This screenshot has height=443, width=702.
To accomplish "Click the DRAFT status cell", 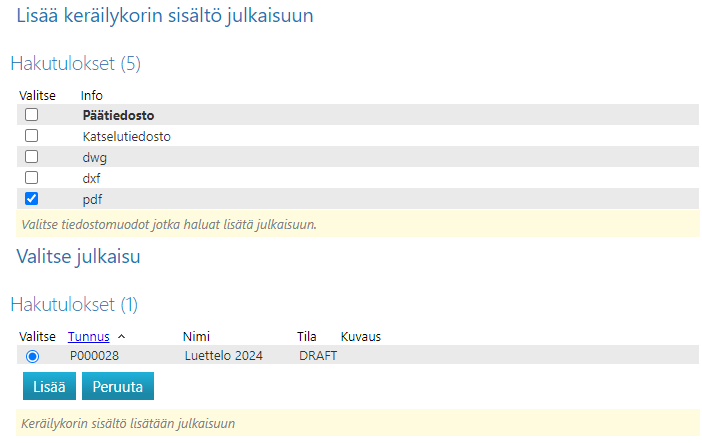I will tap(318, 356).
